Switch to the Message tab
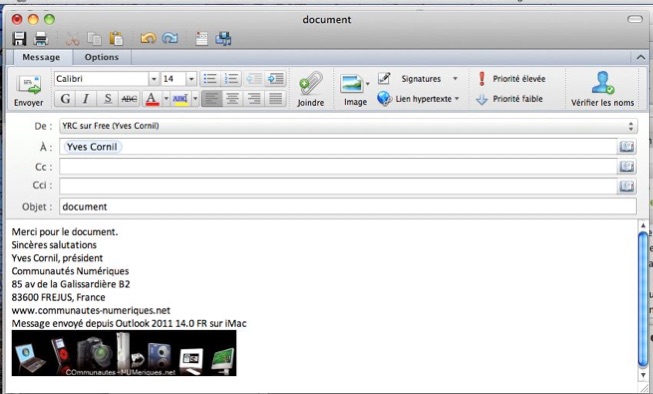 [41, 57]
